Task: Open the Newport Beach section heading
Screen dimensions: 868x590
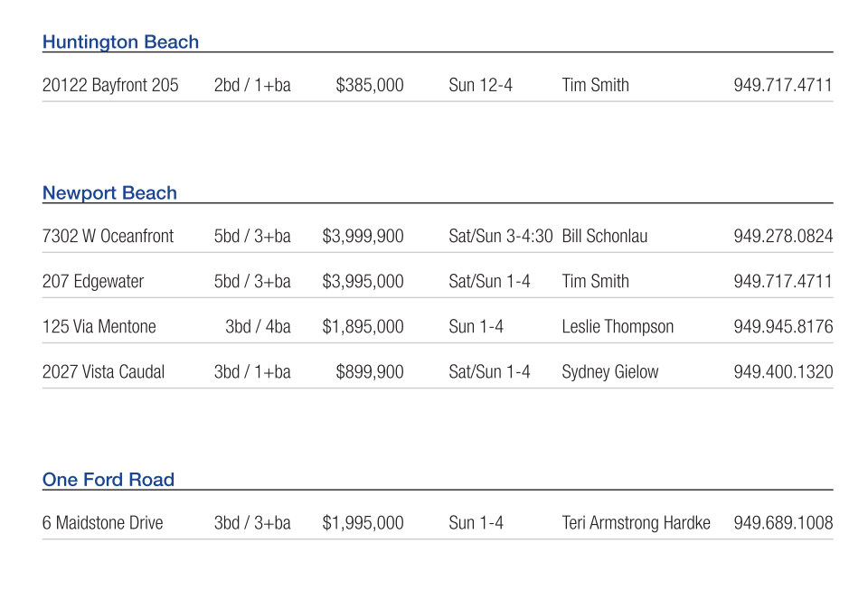Action: click(x=109, y=192)
